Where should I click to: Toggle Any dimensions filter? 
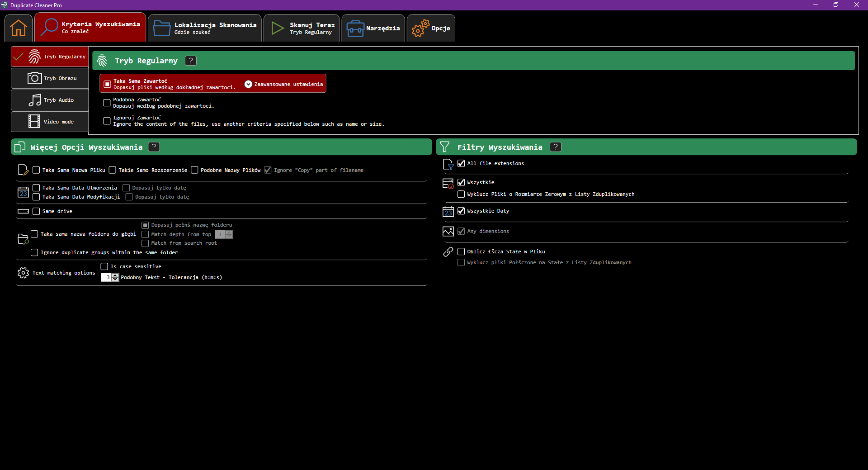point(461,231)
